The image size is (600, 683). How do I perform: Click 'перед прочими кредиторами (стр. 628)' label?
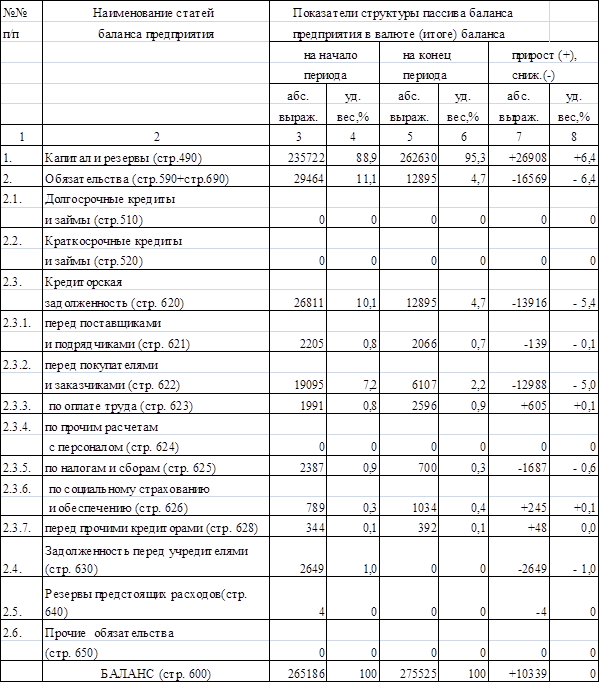click(144, 528)
